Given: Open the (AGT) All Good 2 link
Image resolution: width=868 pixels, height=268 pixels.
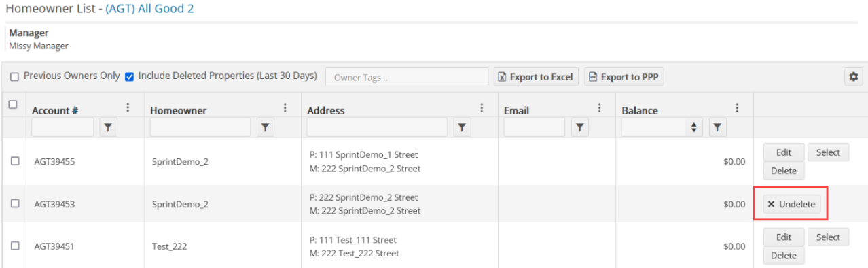Looking at the screenshot, I should [x=149, y=9].
